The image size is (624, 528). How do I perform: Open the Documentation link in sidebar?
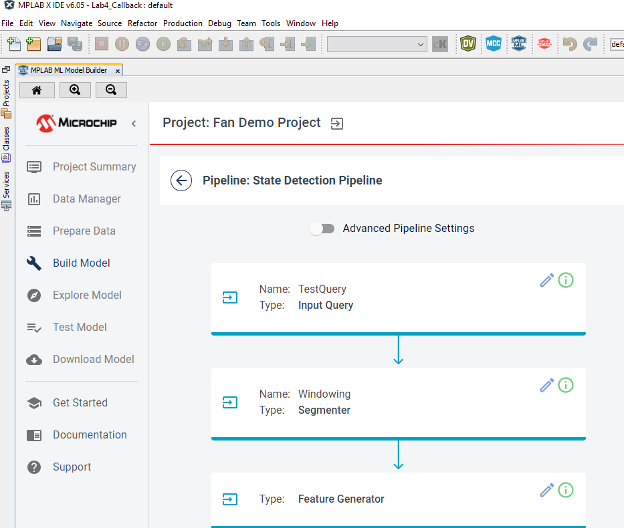tap(90, 435)
